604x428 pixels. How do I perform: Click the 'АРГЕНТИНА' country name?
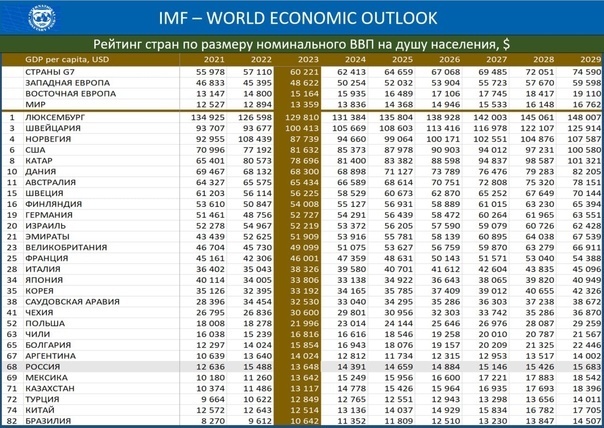click(50, 356)
